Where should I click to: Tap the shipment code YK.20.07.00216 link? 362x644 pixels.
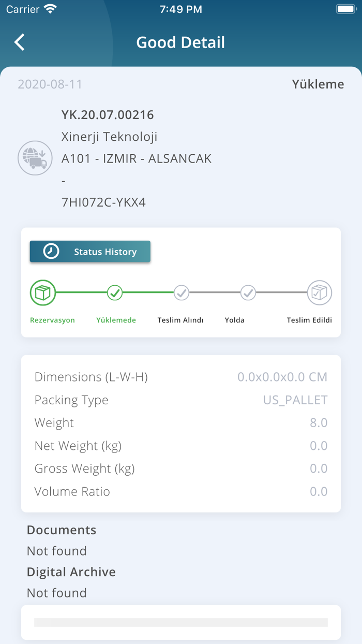107,115
